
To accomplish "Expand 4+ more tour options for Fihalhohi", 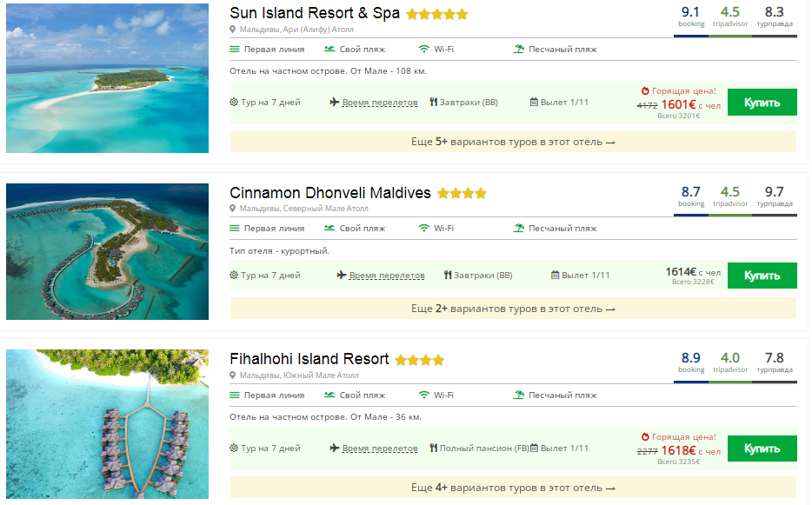I will click(x=513, y=488).
